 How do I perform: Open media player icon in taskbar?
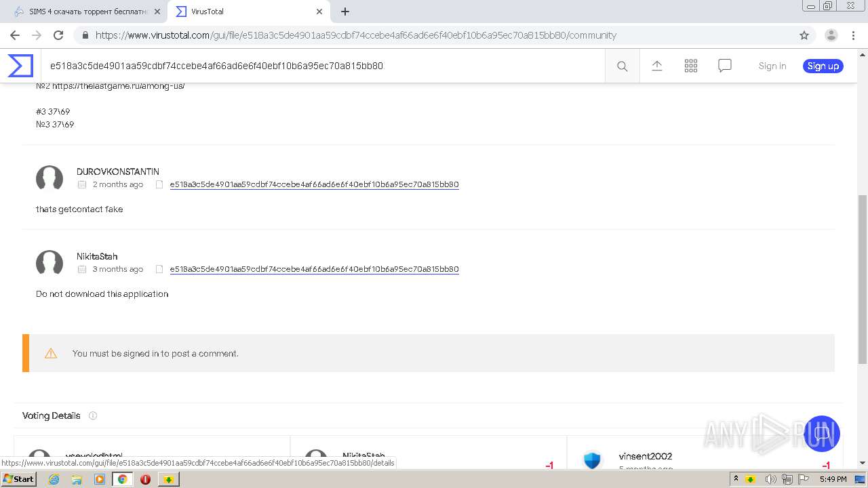100,479
